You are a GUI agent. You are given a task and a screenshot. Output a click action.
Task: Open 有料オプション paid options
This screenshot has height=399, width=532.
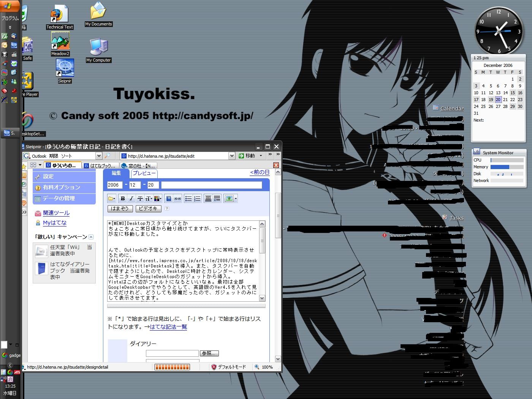(64, 187)
